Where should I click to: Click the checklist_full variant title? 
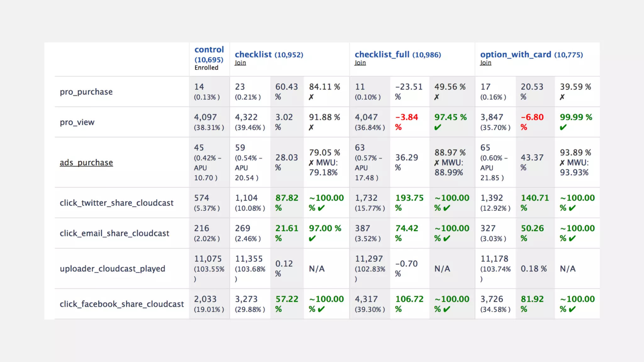coord(382,54)
